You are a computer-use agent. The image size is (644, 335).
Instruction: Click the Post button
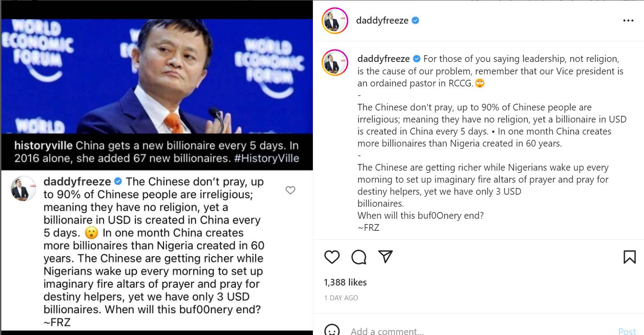627,331
